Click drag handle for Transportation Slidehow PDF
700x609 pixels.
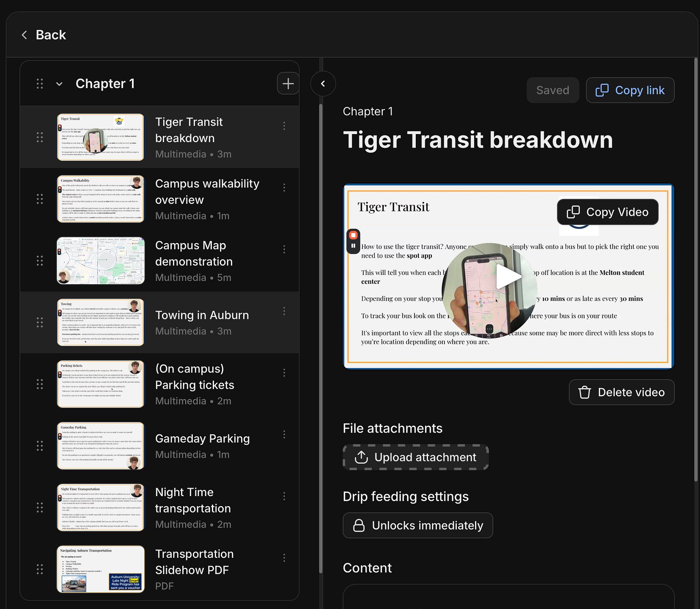point(40,569)
